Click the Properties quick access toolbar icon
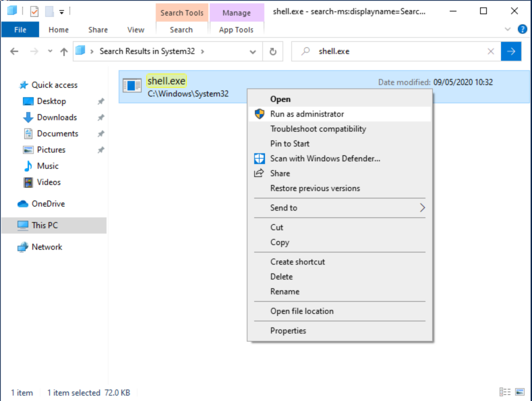 click(34, 11)
